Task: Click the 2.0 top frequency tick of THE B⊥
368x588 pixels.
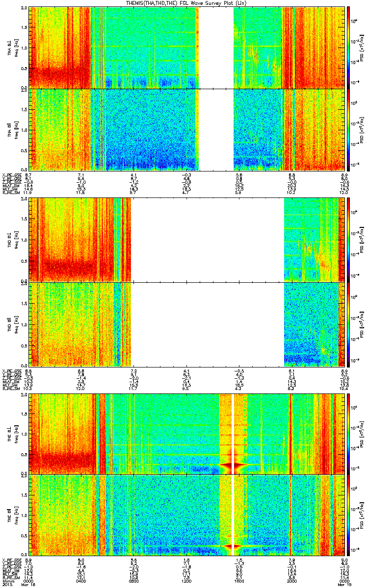Action: pyautogui.click(x=24, y=396)
